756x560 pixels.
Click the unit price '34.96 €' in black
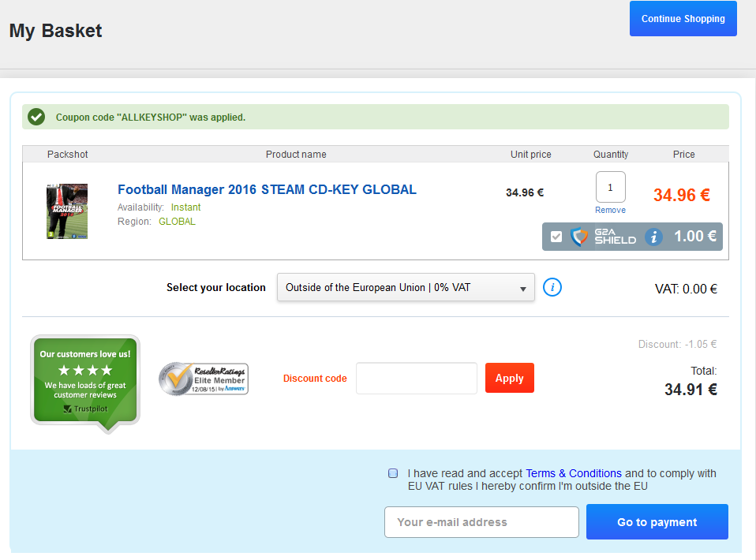point(525,192)
